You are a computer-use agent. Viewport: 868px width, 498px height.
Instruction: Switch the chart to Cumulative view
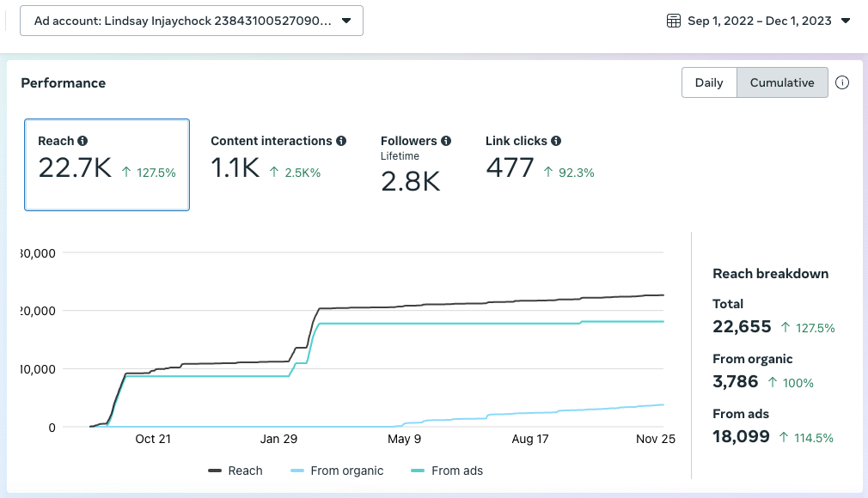(782, 83)
